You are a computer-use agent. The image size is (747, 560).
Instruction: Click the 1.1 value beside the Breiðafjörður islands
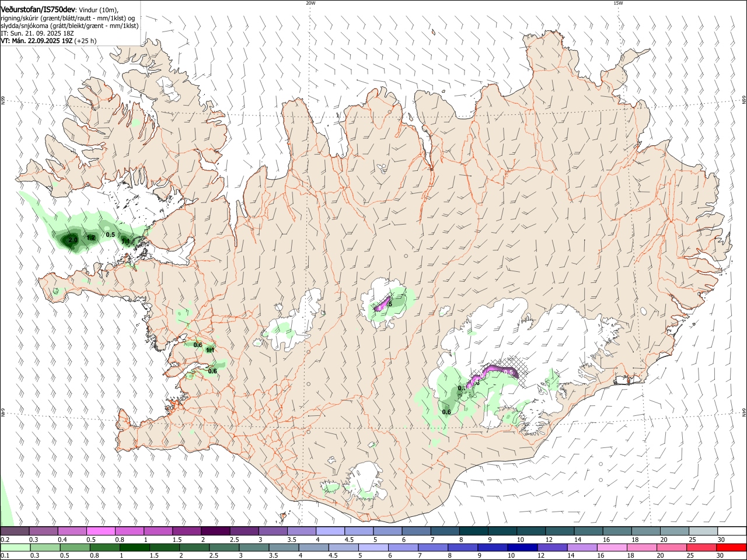[125, 240]
